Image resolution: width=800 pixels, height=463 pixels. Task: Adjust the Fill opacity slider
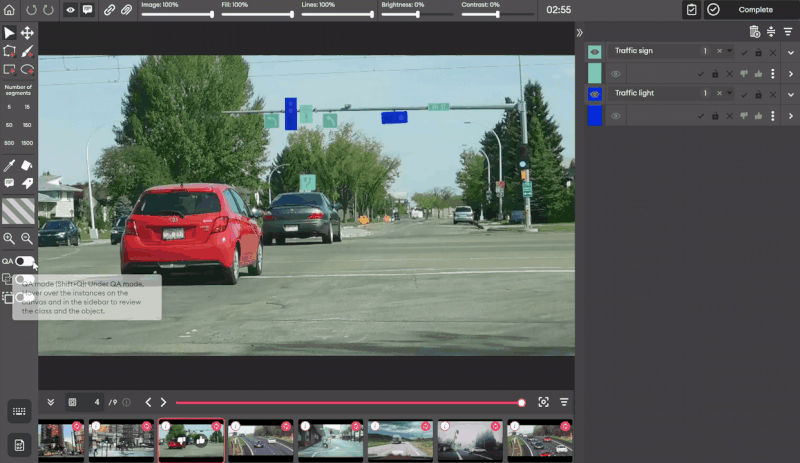tap(258, 14)
